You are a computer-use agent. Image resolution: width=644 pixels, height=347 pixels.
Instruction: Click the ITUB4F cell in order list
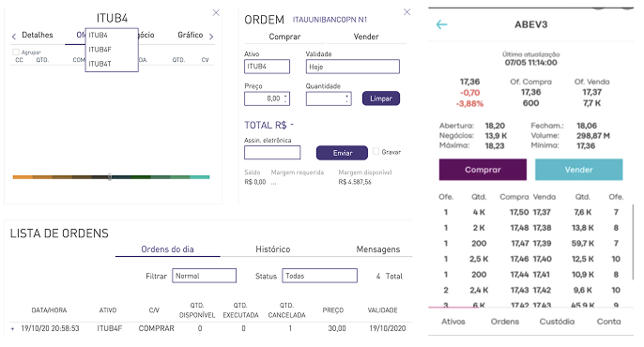pyautogui.click(x=110, y=328)
